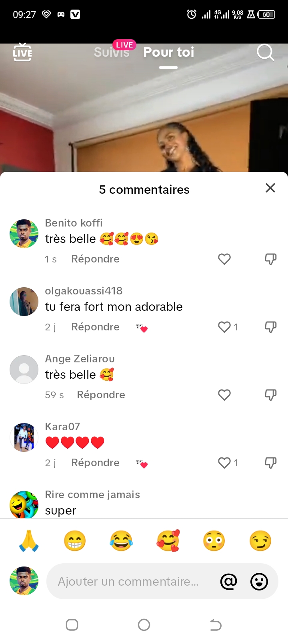Open olgakouassi418's profile picture

[24, 302]
